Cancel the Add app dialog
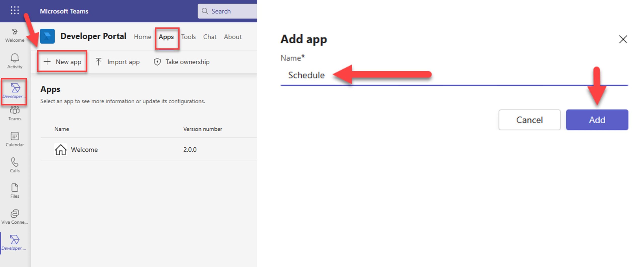Image resolution: width=644 pixels, height=267 pixels. pos(529,120)
